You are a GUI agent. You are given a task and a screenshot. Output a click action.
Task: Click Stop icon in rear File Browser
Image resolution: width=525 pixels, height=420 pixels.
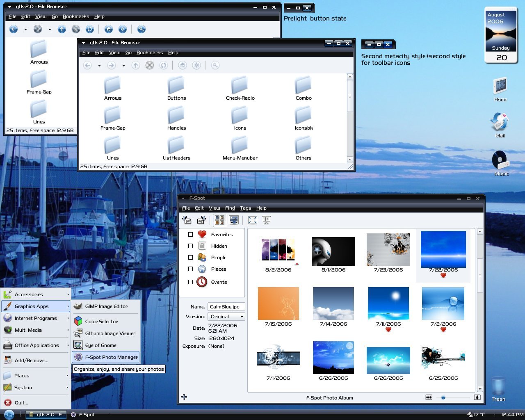tap(75, 29)
